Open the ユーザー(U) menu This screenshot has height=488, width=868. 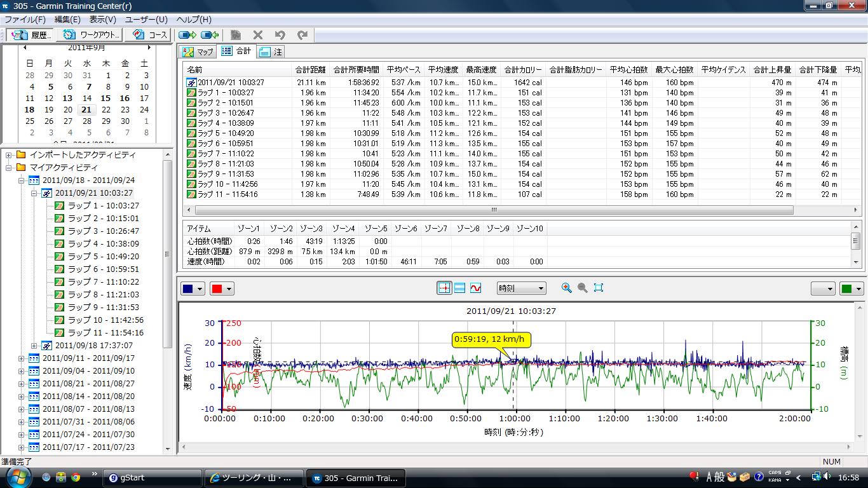point(146,20)
